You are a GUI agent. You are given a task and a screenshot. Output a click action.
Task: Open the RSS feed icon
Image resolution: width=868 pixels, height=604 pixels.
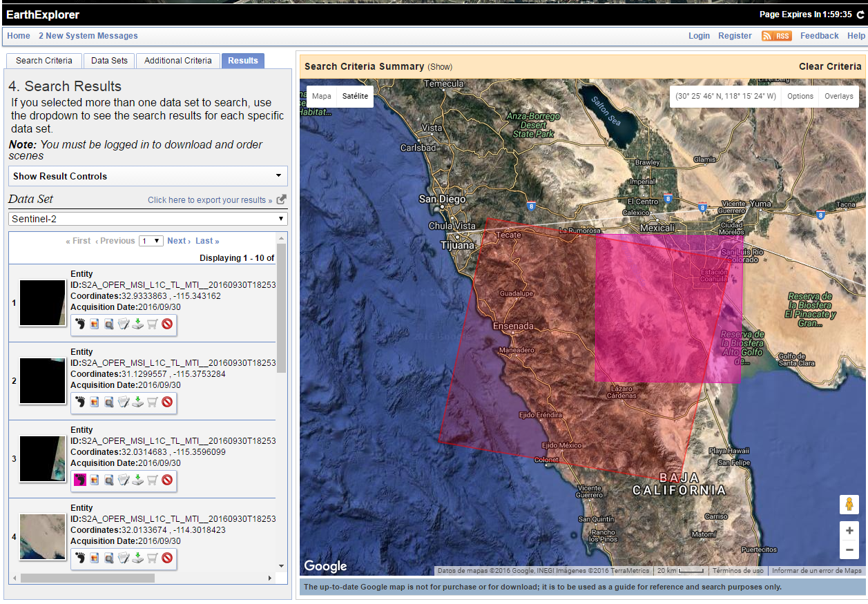(x=777, y=36)
